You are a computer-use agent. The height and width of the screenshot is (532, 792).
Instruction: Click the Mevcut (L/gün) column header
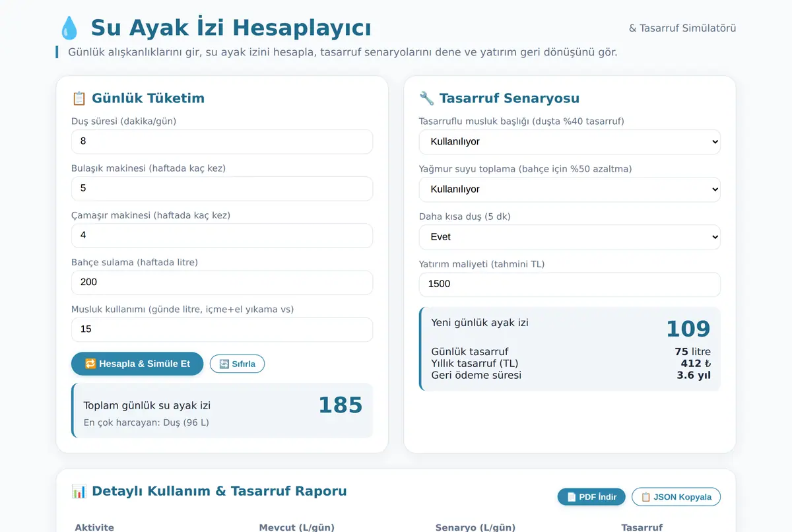(x=296, y=527)
